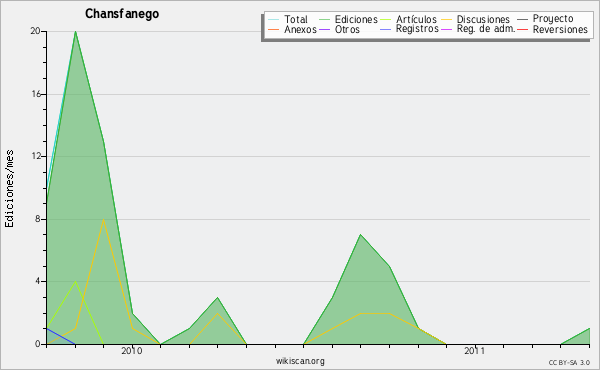Click the Discusiones peak at 8 edits

tap(103, 219)
